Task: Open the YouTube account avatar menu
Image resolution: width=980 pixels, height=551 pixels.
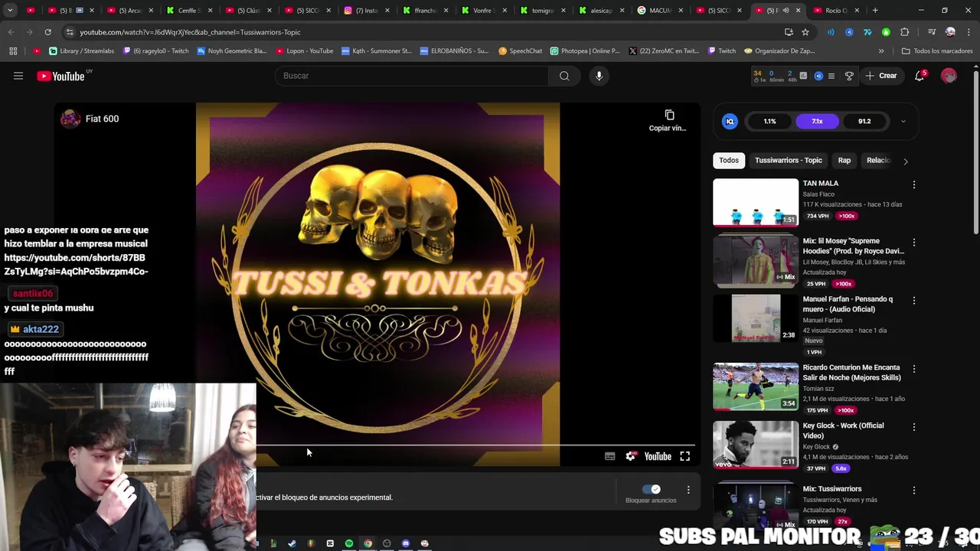Action: [949, 76]
